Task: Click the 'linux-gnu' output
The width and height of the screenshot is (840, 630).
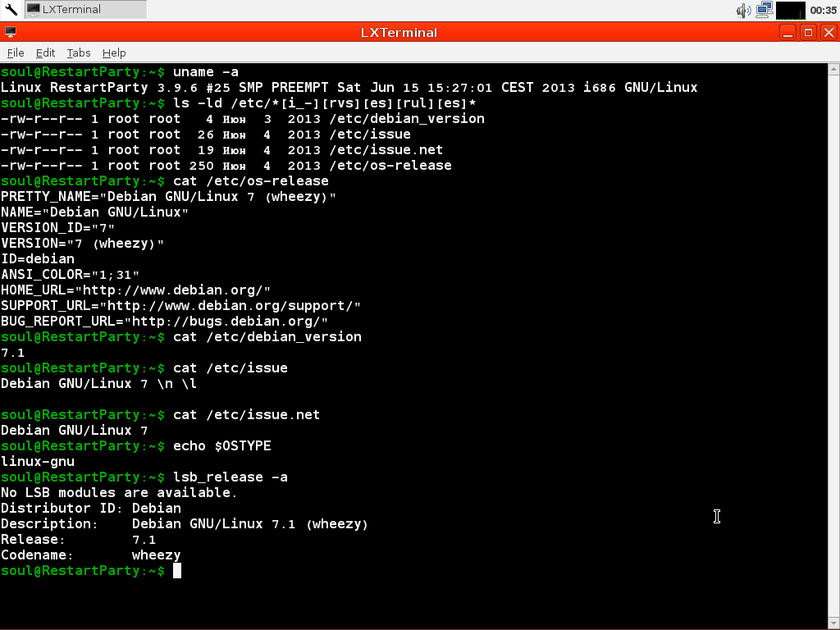Action: click(38, 462)
